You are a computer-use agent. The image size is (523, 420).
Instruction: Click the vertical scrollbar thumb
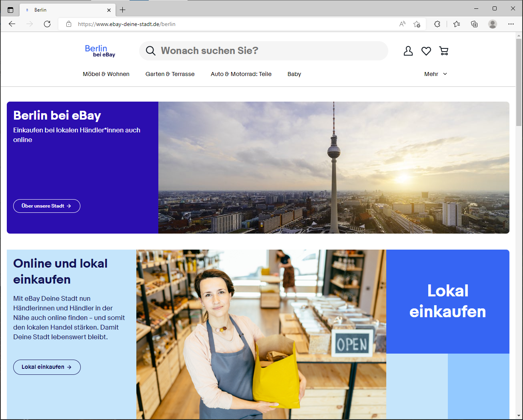point(519,82)
